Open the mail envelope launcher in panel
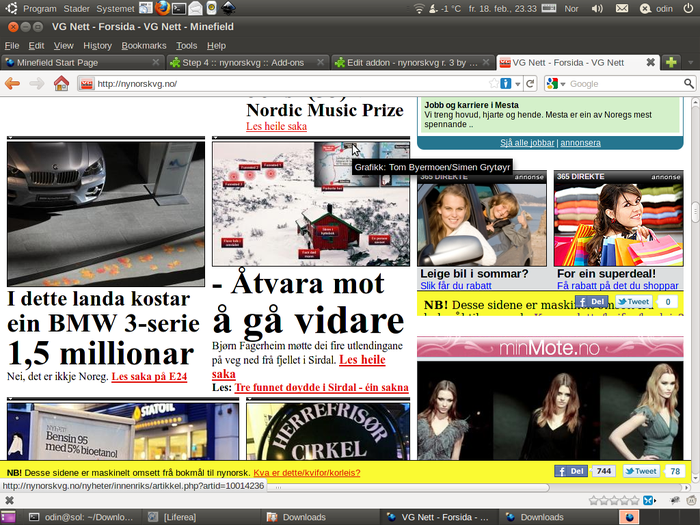The image size is (700, 525). click(x=195, y=8)
